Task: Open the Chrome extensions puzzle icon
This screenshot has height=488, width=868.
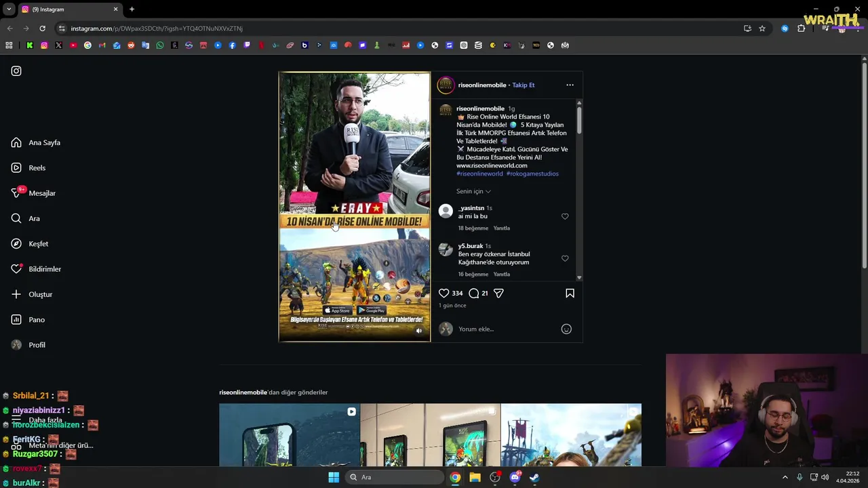Action: [802, 28]
